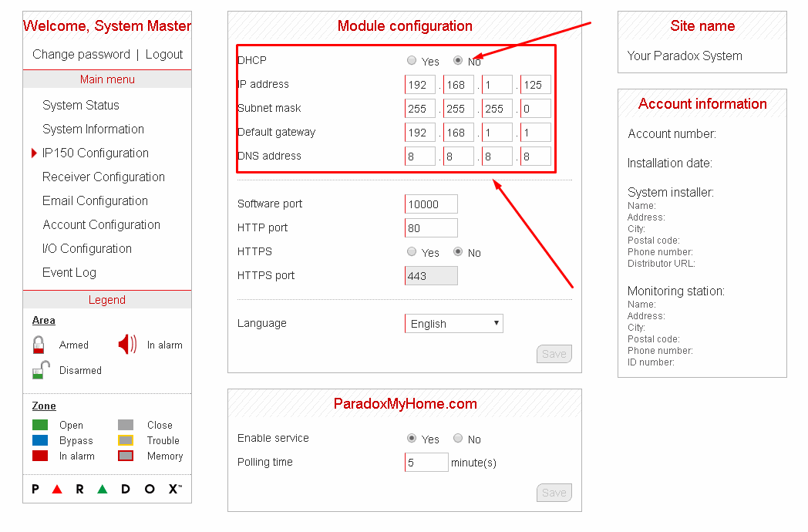The width and height of the screenshot is (808, 532).
Task: Click the red In alarm speaker icon
Action: [x=127, y=345]
